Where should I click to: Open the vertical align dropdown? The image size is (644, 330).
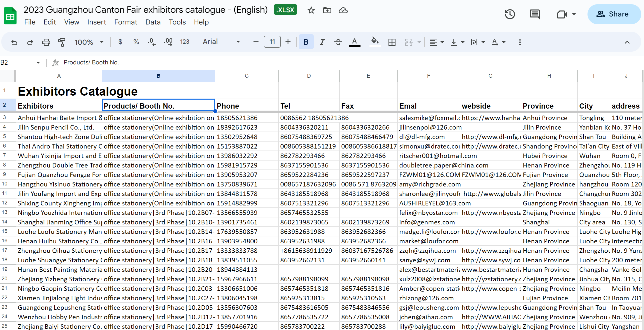(457, 42)
